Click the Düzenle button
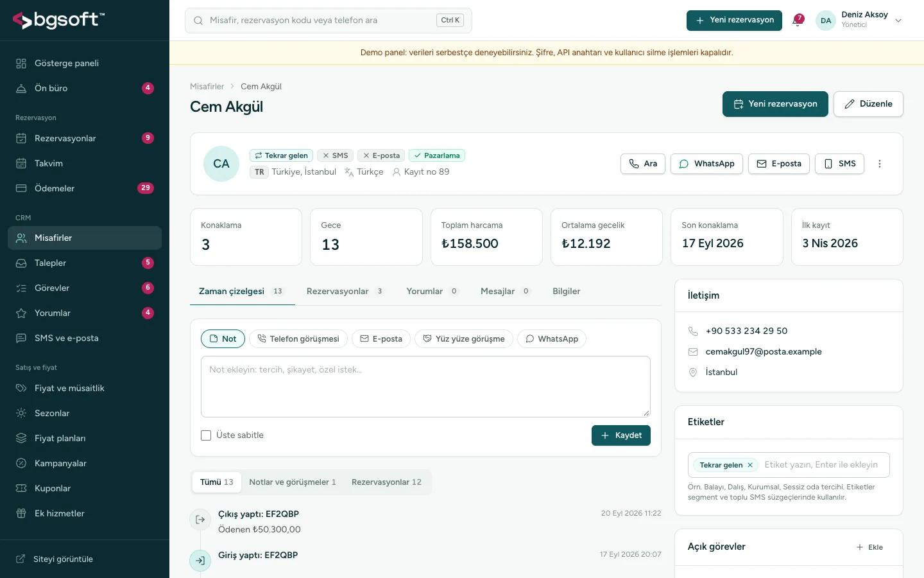 [x=868, y=104]
